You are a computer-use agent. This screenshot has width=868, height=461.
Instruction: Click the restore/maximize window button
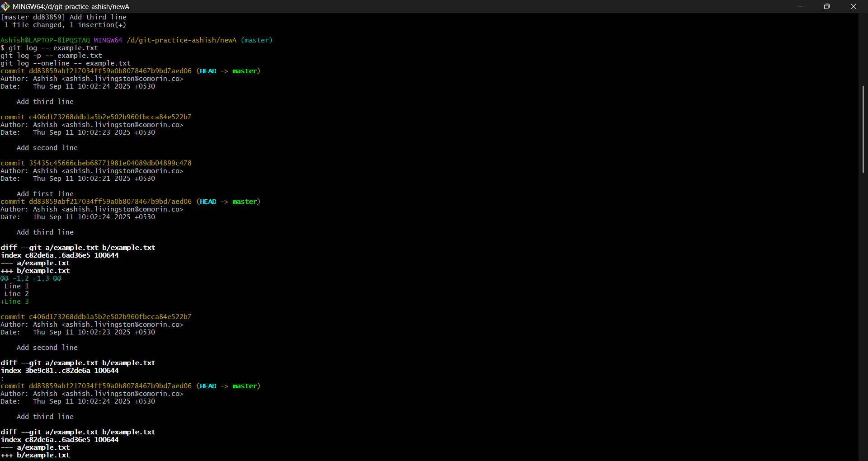827,6
